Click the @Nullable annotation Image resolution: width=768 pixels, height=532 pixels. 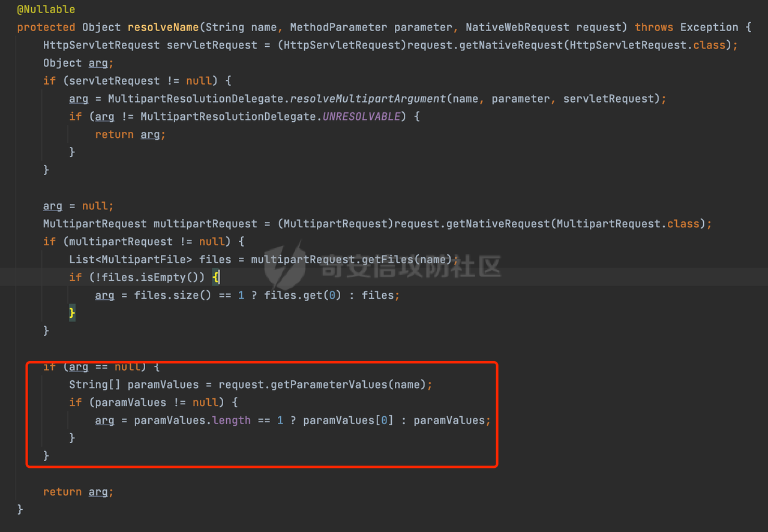coord(46,10)
